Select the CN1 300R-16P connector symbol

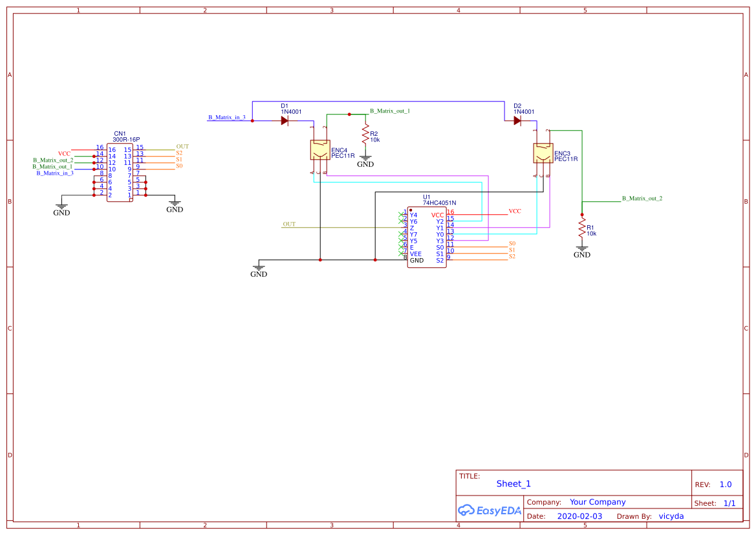(x=118, y=171)
